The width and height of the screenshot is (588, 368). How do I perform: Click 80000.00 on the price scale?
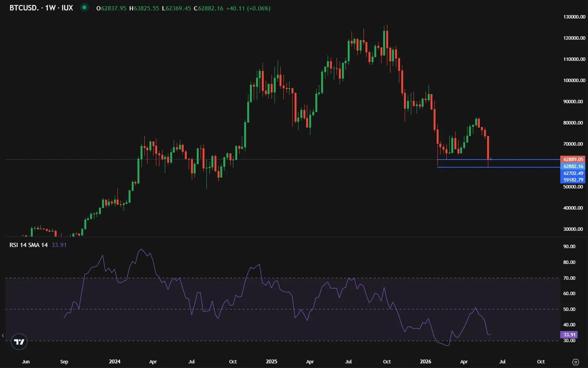(573, 123)
